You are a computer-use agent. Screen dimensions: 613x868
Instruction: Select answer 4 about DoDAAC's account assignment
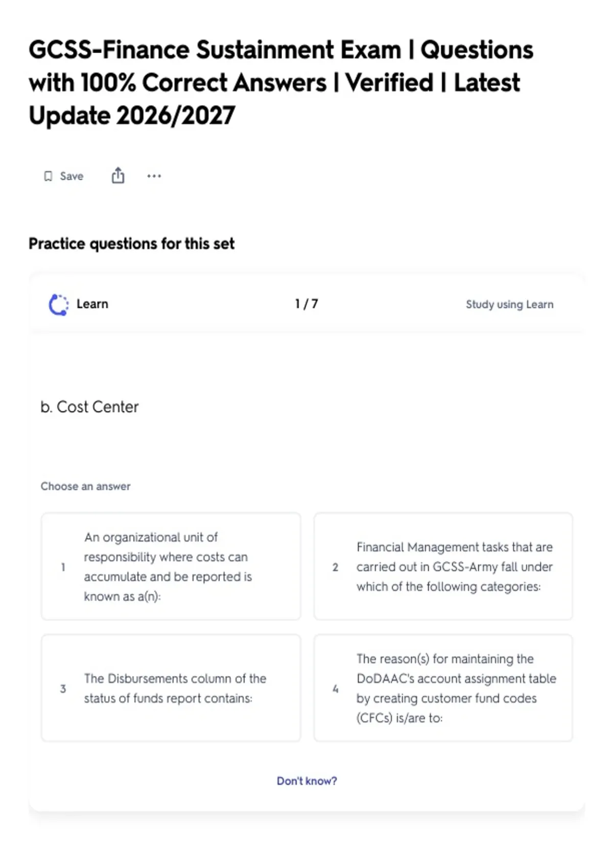pyautogui.click(x=443, y=688)
